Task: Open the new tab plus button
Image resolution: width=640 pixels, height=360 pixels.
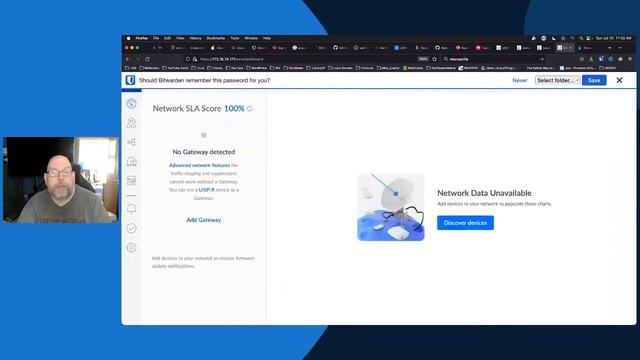Action: tap(610, 48)
